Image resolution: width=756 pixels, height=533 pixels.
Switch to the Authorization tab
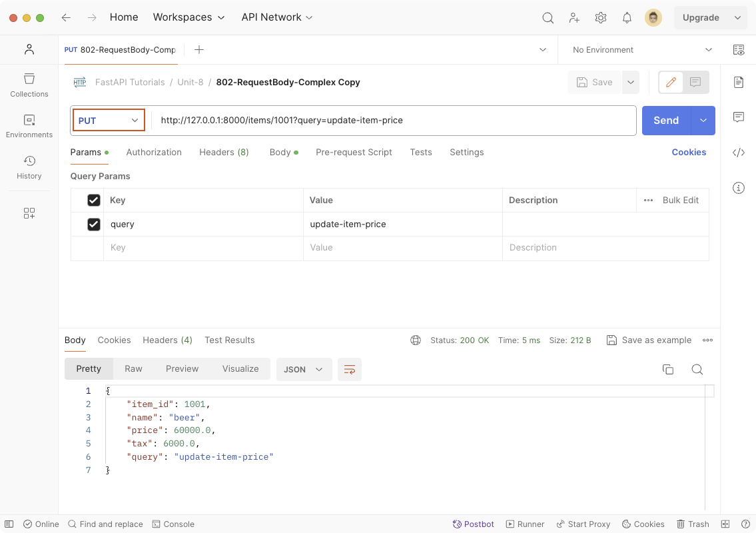[154, 152]
